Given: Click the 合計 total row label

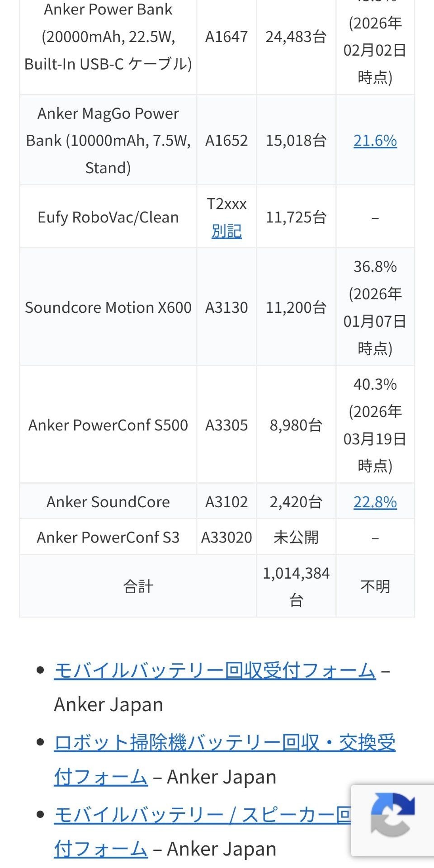Looking at the screenshot, I should click(x=138, y=586).
